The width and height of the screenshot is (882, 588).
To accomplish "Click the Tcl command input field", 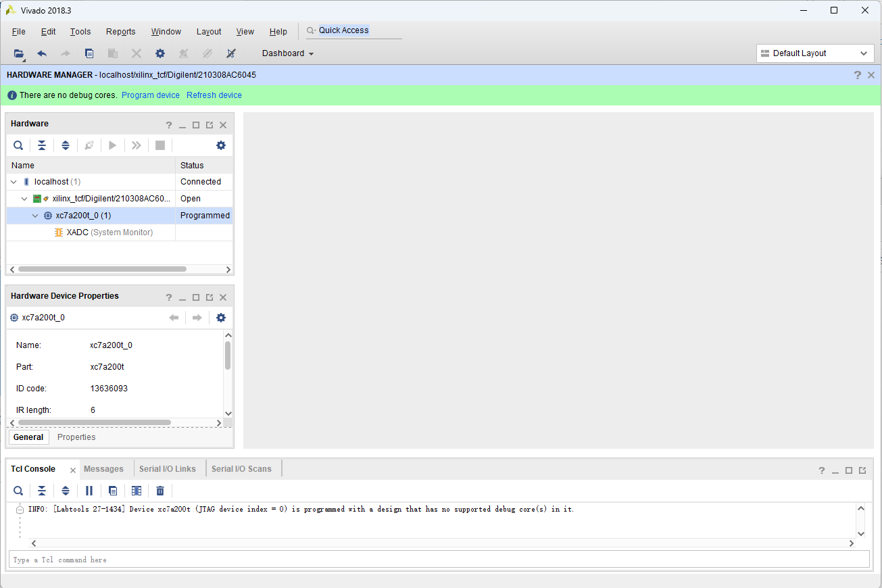I will pos(439,560).
